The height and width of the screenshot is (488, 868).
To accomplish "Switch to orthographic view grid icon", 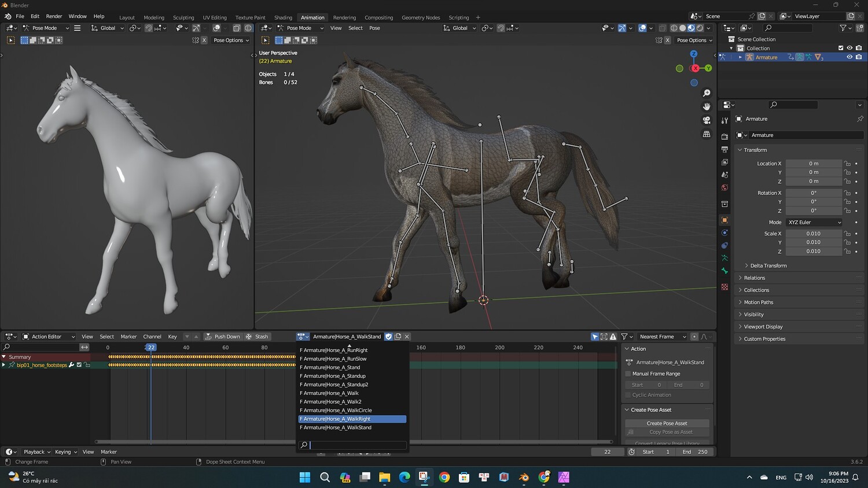I will click(707, 134).
